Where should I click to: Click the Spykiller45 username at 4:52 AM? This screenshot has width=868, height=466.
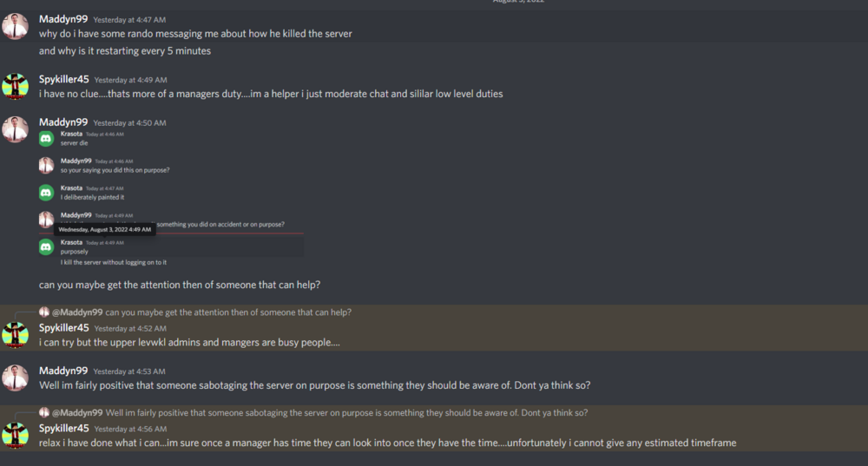(64, 328)
